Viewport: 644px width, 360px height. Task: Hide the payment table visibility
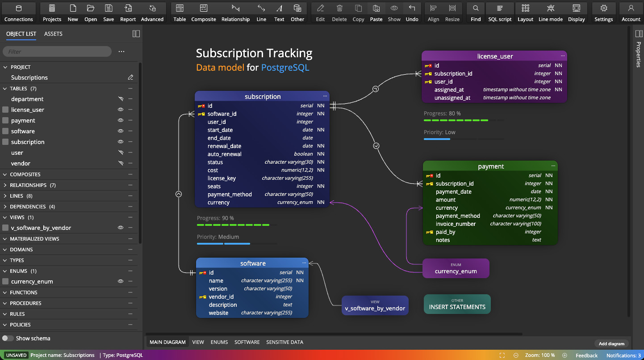pyautogui.click(x=120, y=120)
